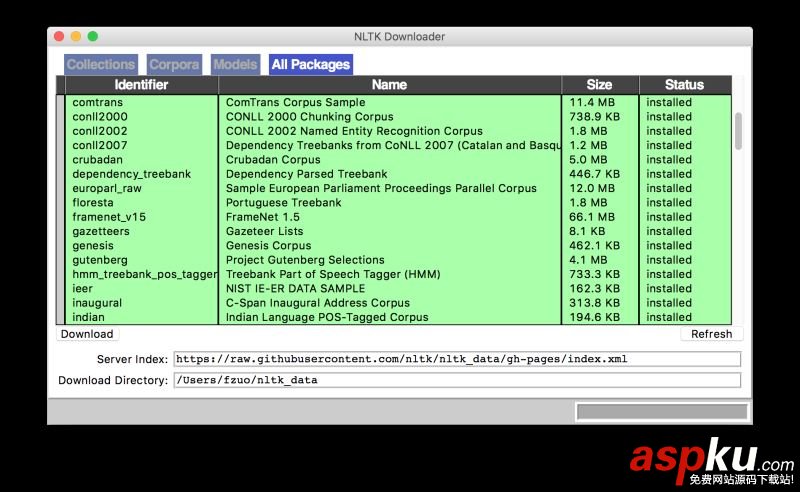
Task: Click the progress bar in the status bar
Action: (662, 412)
